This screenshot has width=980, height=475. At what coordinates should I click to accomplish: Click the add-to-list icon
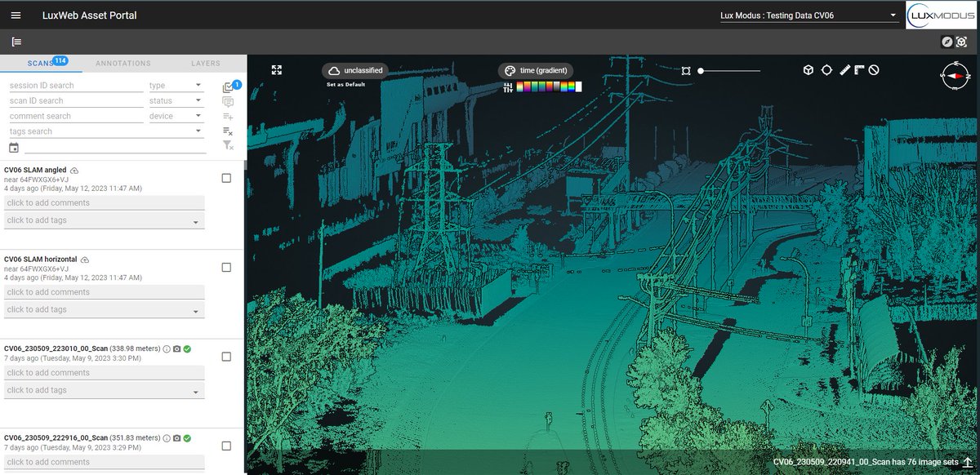point(228,117)
